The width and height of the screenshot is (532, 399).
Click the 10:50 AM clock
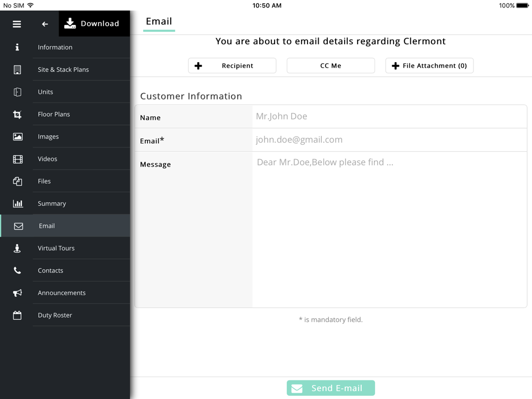pos(267,5)
